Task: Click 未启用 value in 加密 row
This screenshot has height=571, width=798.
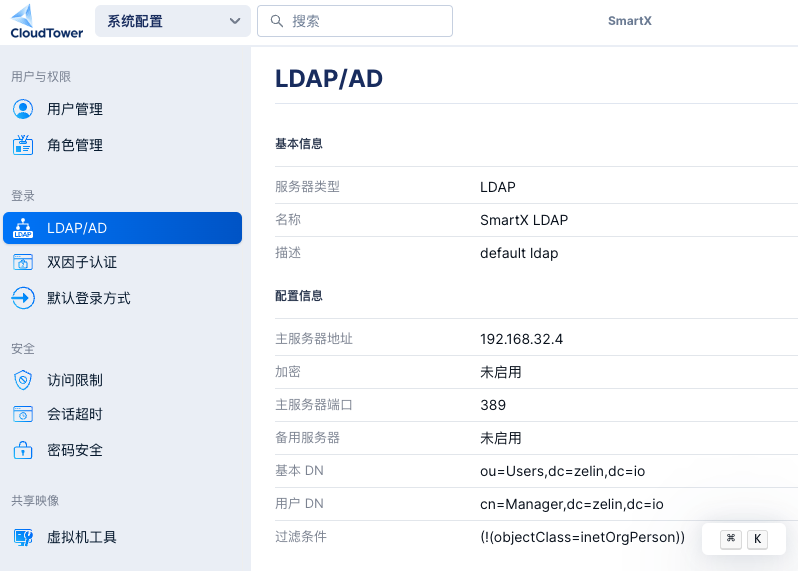Action: coord(501,373)
